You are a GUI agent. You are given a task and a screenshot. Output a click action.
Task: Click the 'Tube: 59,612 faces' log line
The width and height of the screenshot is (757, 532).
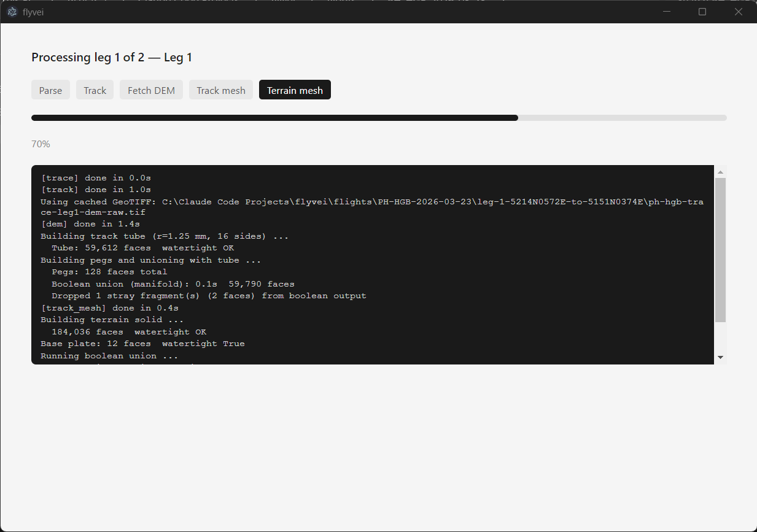(142, 248)
